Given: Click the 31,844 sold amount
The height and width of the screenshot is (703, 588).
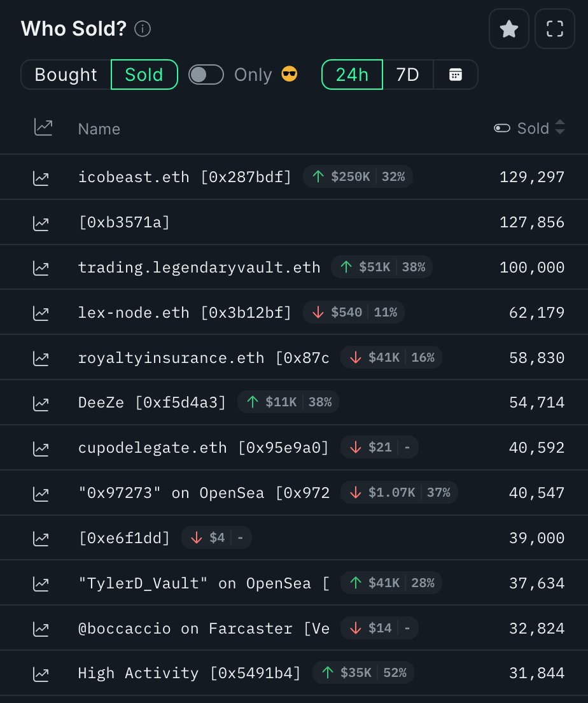Looking at the screenshot, I should pyautogui.click(x=536, y=673).
